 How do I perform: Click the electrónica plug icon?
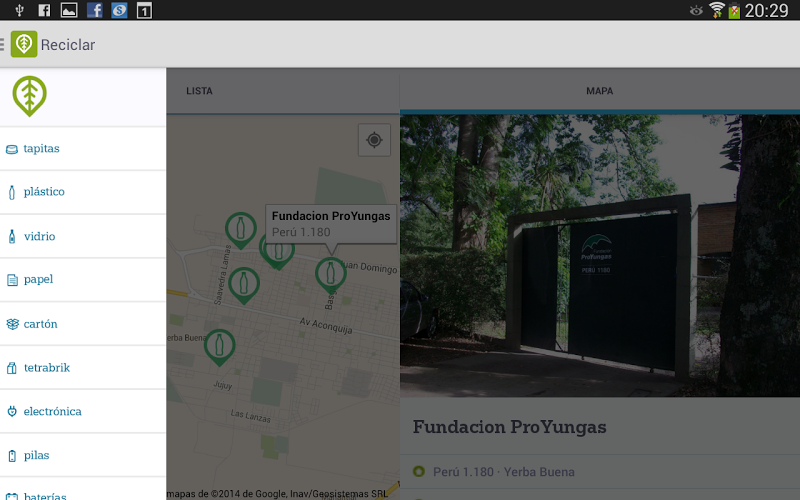[x=12, y=411]
